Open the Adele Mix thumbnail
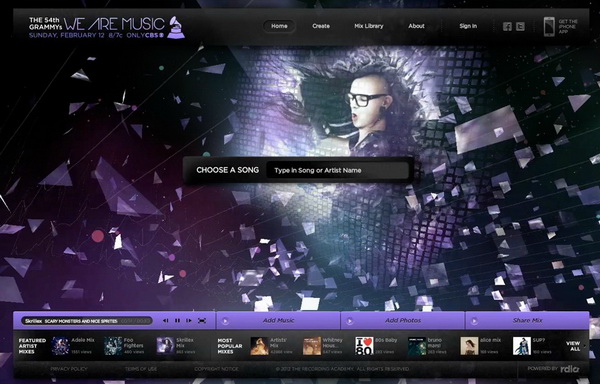This screenshot has width=600, height=384. point(60,346)
